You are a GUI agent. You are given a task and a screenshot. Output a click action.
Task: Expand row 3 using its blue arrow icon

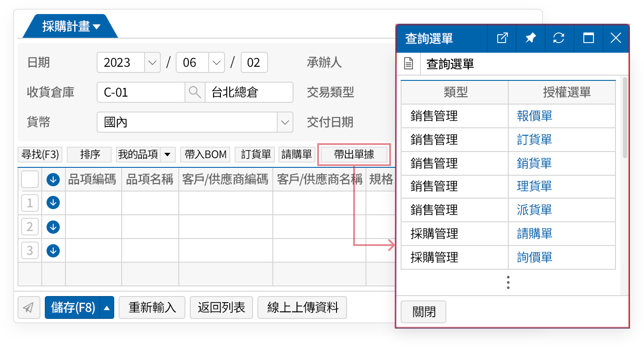pyautogui.click(x=53, y=251)
